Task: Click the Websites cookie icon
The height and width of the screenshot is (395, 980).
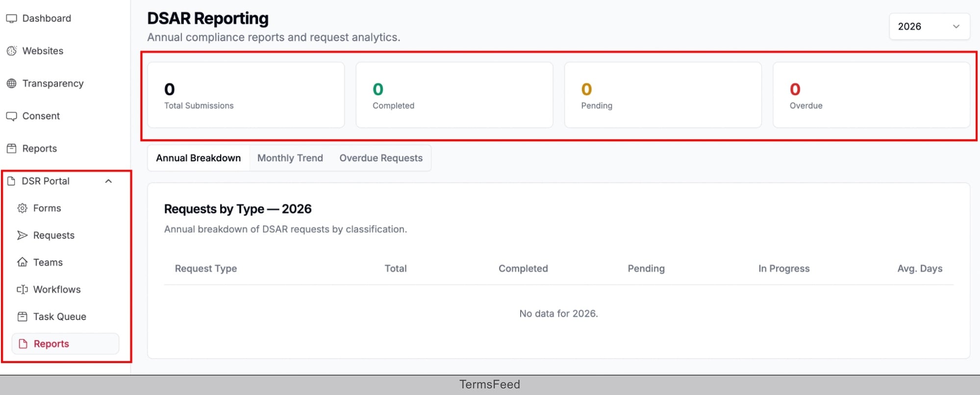Action: (x=12, y=51)
